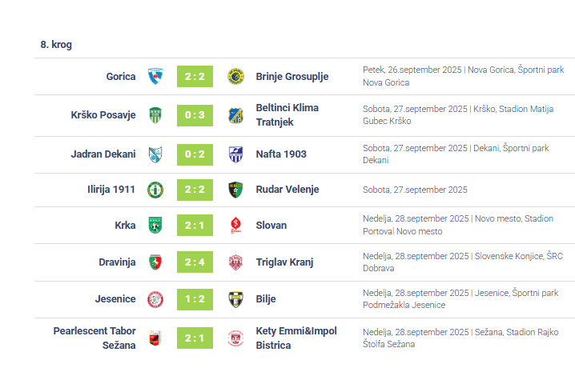Click the Brinje Grosuplje club crest
575x392 pixels.
[235, 76]
